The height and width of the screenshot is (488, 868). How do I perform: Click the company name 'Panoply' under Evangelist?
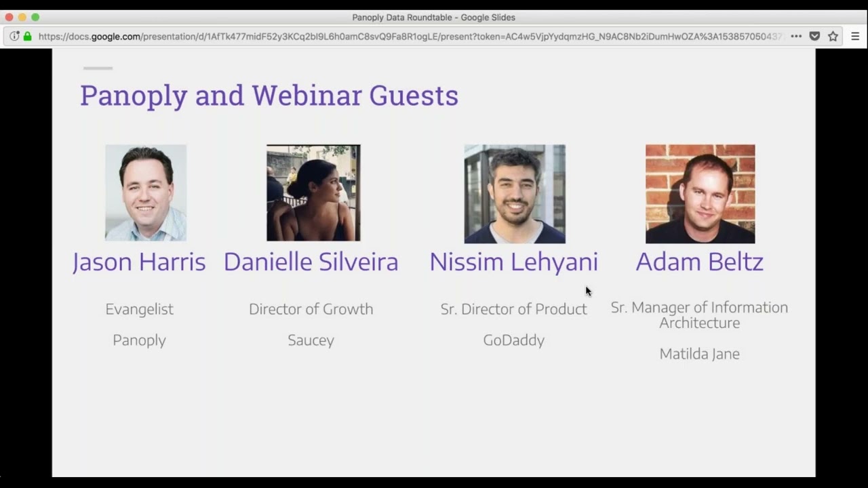tap(140, 340)
